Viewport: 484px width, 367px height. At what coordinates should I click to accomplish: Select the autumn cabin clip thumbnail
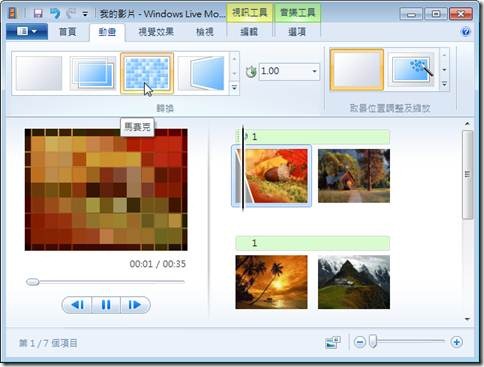click(x=354, y=176)
